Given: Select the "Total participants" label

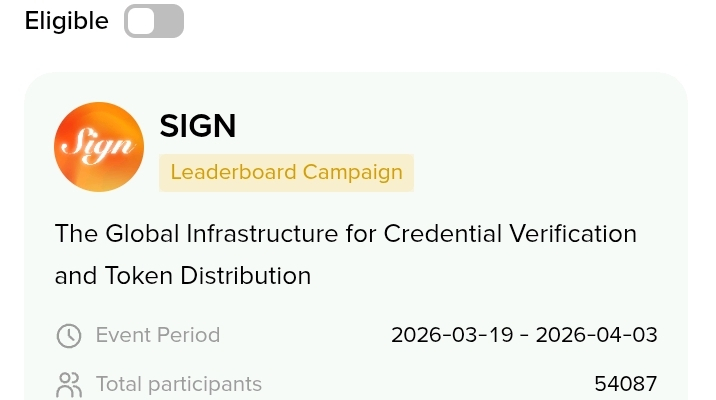Looking at the screenshot, I should pos(179,384).
